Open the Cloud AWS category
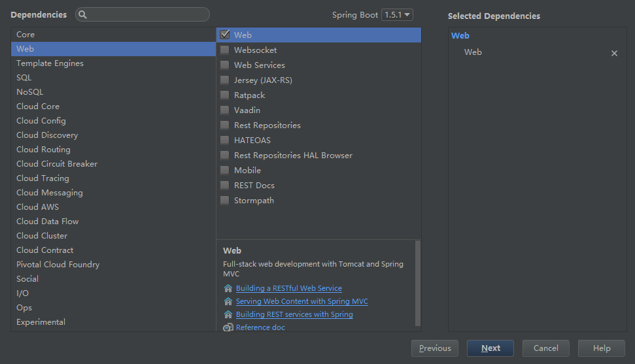The image size is (635, 364). click(113, 207)
